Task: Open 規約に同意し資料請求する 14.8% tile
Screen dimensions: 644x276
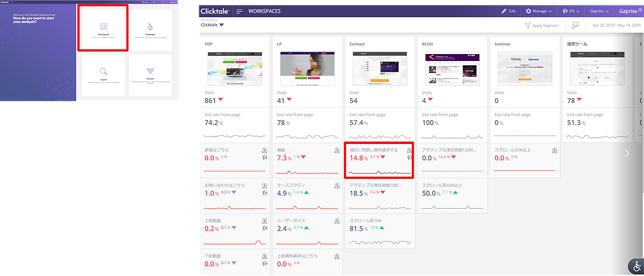Action: click(379, 160)
